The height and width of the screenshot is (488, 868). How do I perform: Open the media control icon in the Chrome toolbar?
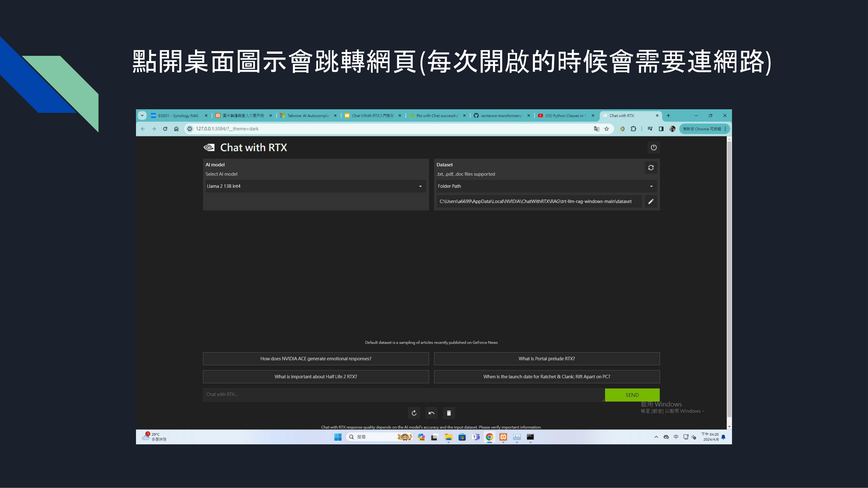coord(650,129)
